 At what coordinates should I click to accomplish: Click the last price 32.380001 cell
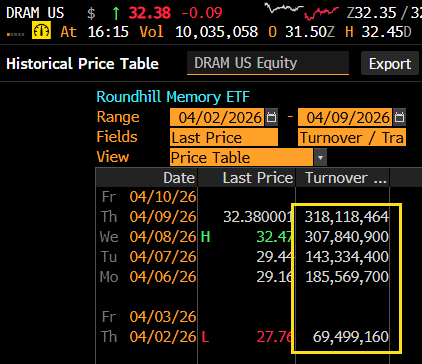258,217
